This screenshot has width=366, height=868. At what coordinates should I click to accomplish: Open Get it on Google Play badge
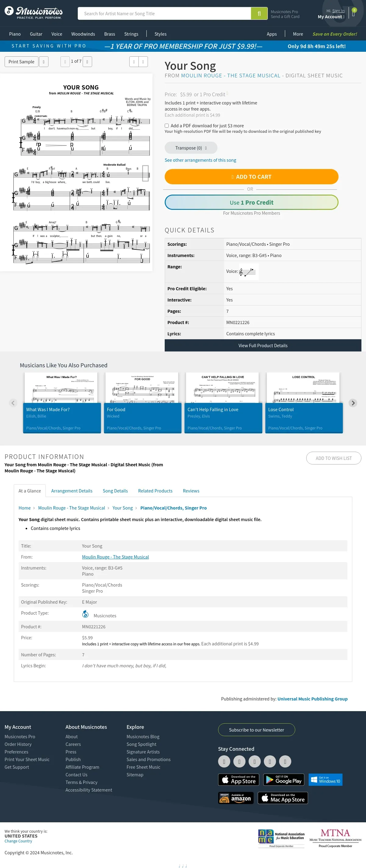pos(284,779)
